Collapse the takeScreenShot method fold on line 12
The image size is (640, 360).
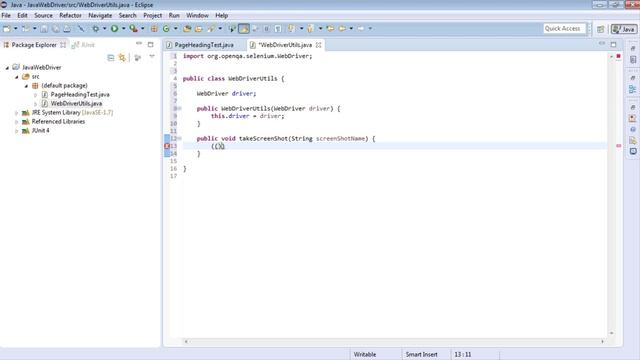coord(180,139)
